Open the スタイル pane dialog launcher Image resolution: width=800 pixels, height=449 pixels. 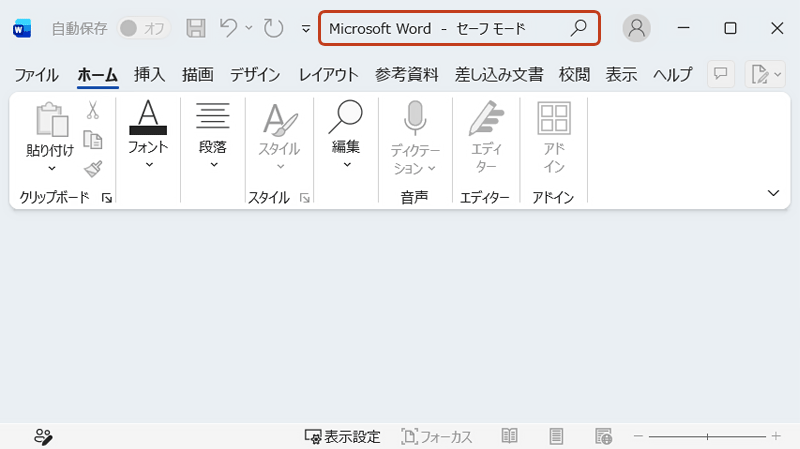click(305, 198)
